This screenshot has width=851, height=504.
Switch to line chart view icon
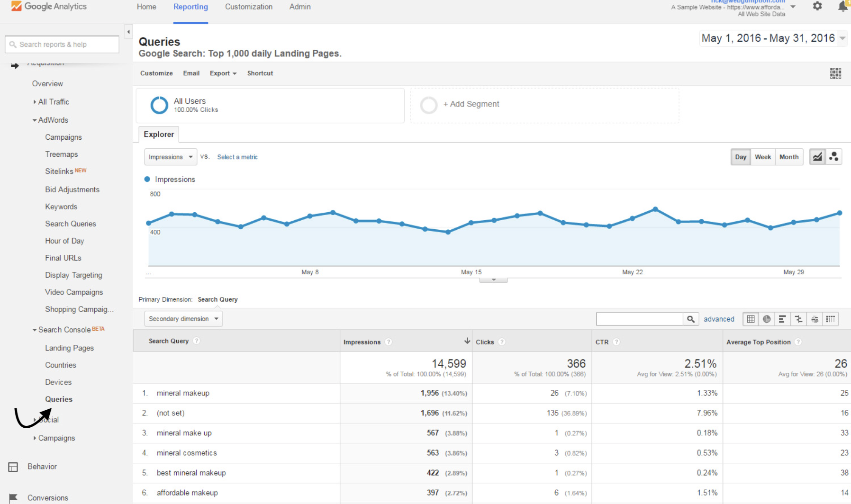pos(817,157)
